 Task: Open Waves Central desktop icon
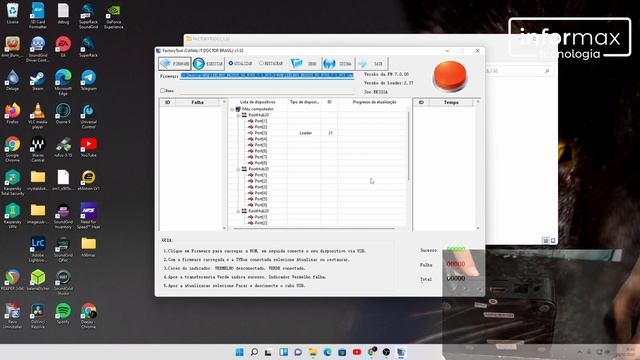38,149
